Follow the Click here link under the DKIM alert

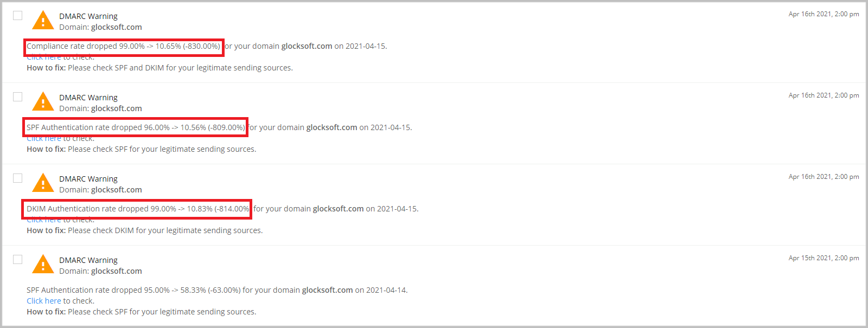pos(44,220)
